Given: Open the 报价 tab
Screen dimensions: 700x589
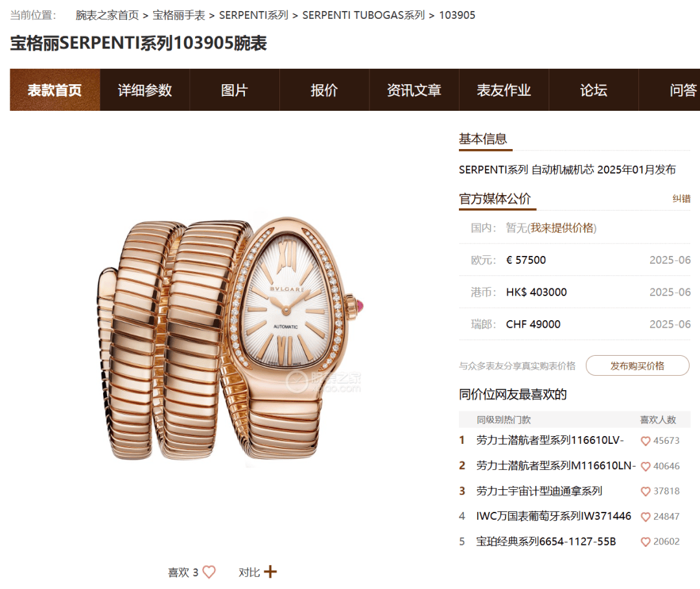Looking at the screenshot, I should (x=325, y=90).
